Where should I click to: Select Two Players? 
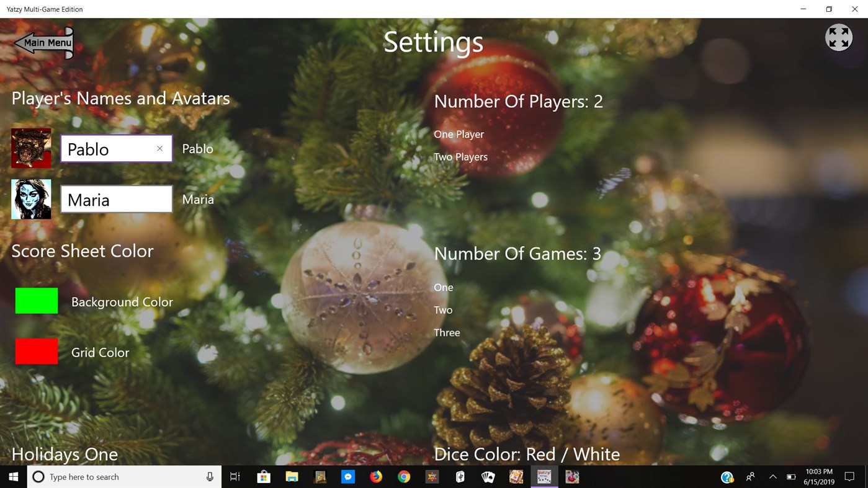pyautogui.click(x=460, y=156)
